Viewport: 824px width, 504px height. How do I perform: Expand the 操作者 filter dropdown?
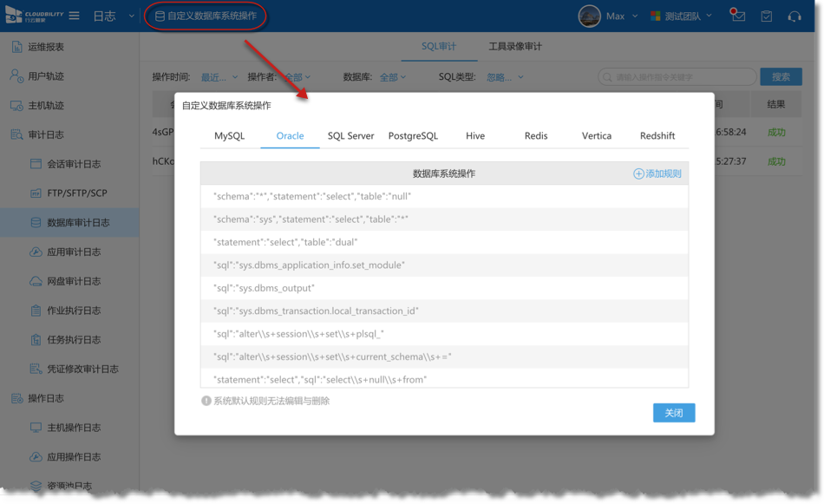(299, 77)
